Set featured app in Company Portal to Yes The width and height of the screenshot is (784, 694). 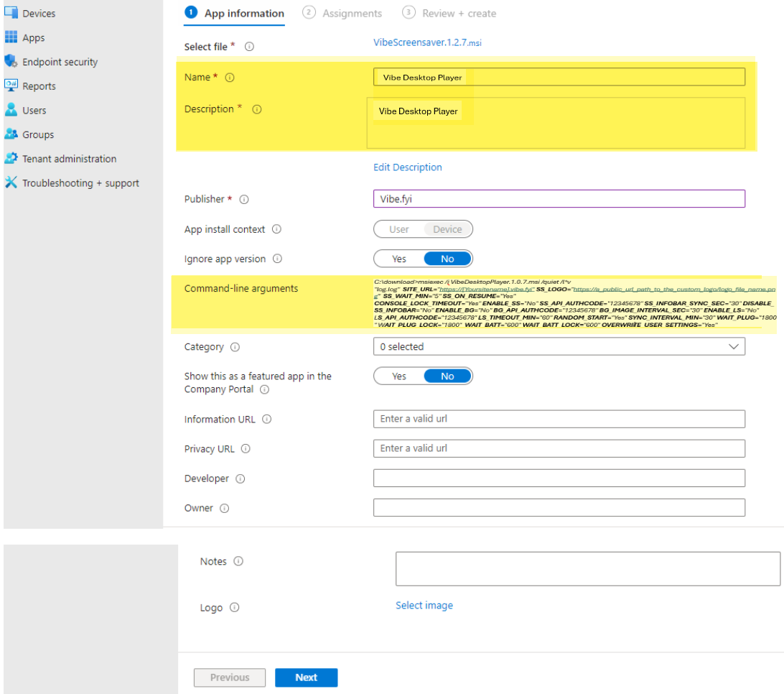click(399, 376)
